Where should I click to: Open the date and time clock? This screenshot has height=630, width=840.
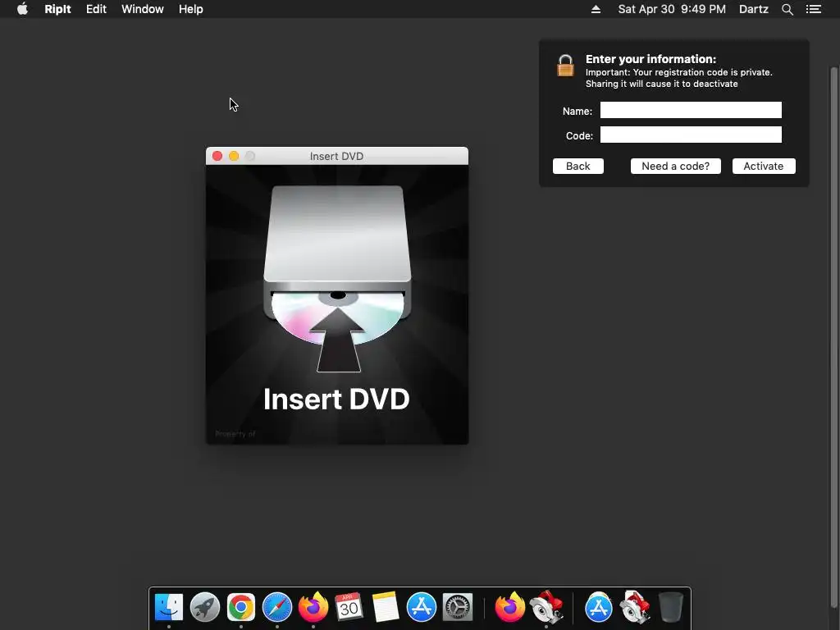(x=672, y=9)
